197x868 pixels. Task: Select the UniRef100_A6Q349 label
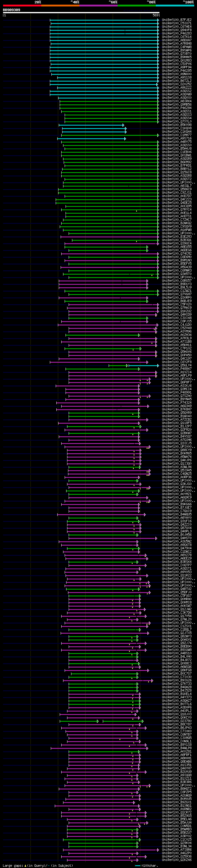coord(177,406)
